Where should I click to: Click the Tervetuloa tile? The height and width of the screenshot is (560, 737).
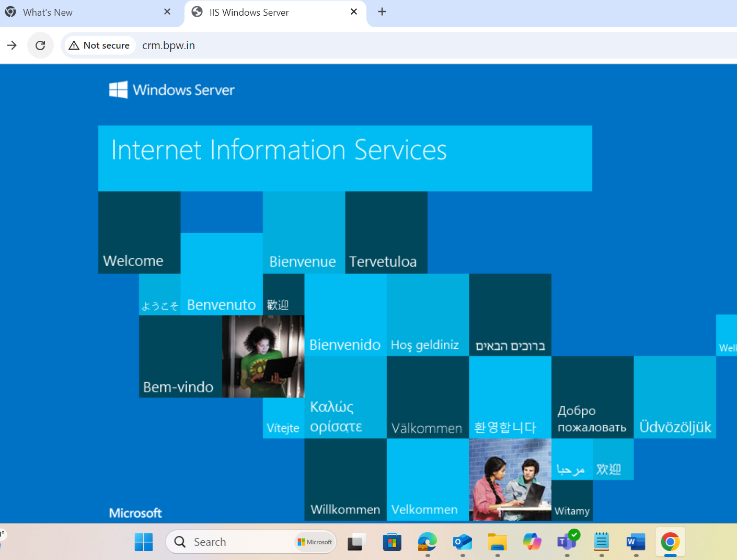coord(386,233)
